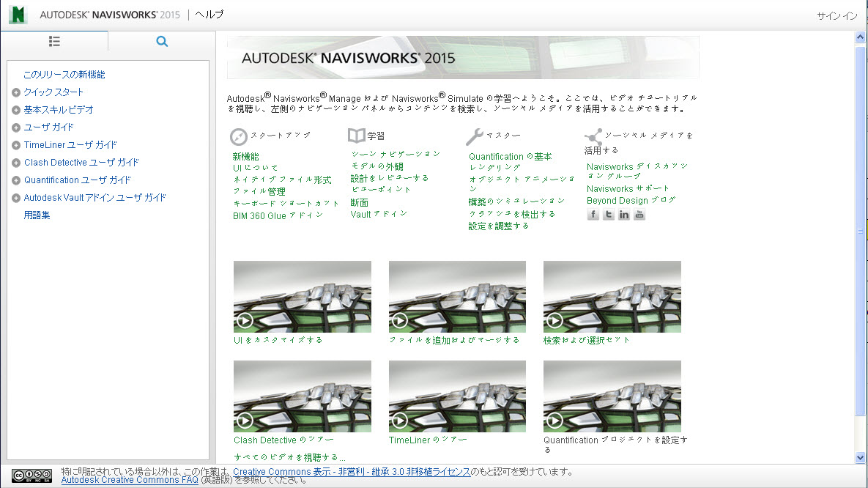This screenshot has height=488, width=868.
Task: Open the キーボード ショートカット link
Action: click(286, 204)
